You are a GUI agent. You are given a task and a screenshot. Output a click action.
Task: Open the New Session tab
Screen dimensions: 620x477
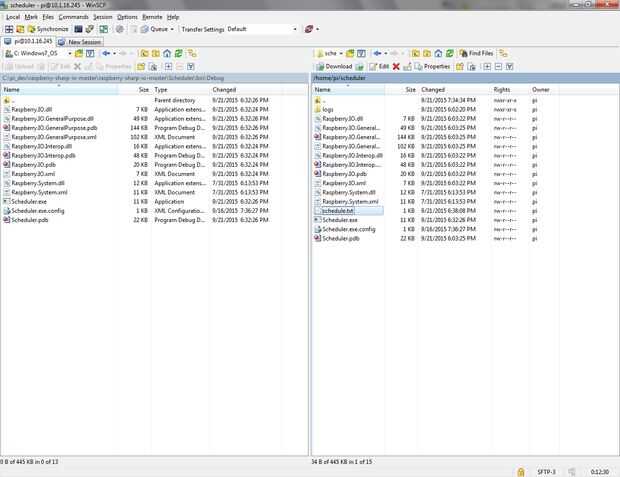79,42
